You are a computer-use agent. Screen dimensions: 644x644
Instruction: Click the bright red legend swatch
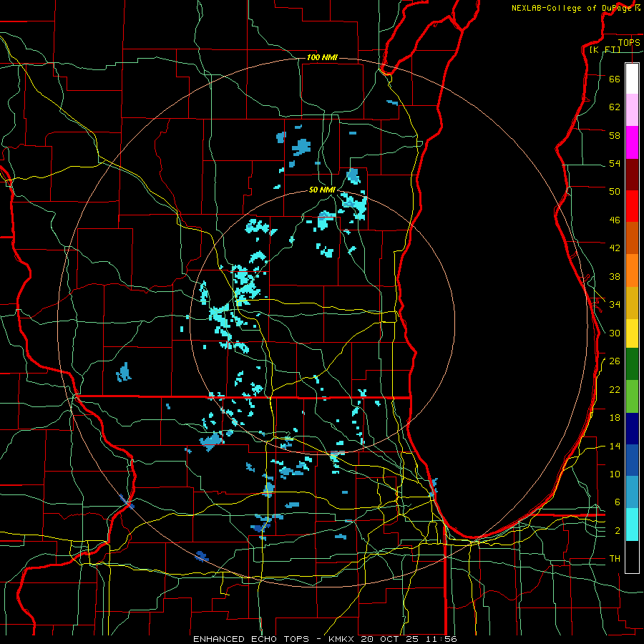632,206
